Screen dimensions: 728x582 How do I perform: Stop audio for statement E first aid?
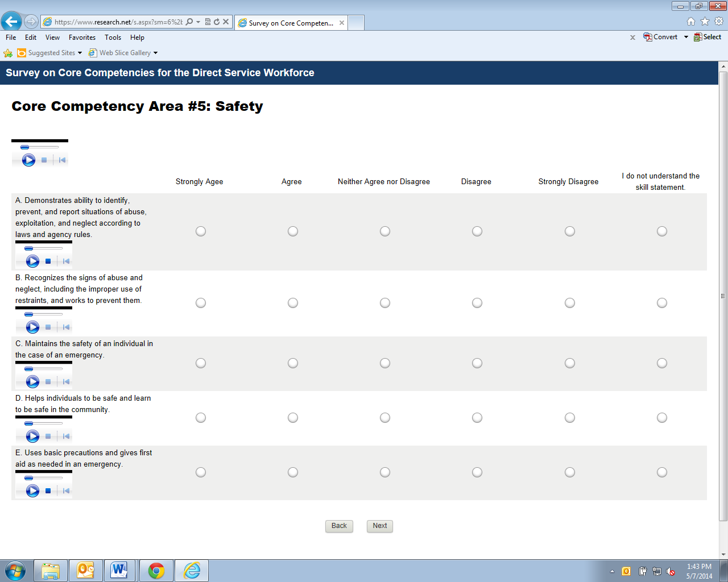pos(48,490)
